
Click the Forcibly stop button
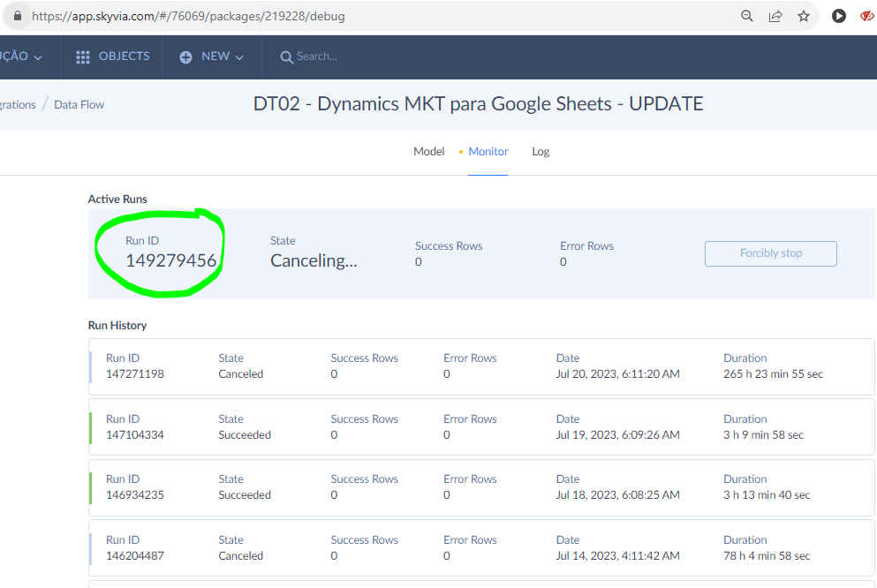point(771,253)
